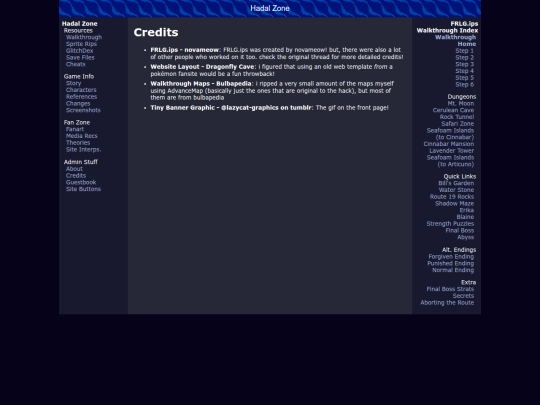The width and height of the screenshot is (540, 405).
Task: Open Media Recs link
Action: tap(82, 136)
